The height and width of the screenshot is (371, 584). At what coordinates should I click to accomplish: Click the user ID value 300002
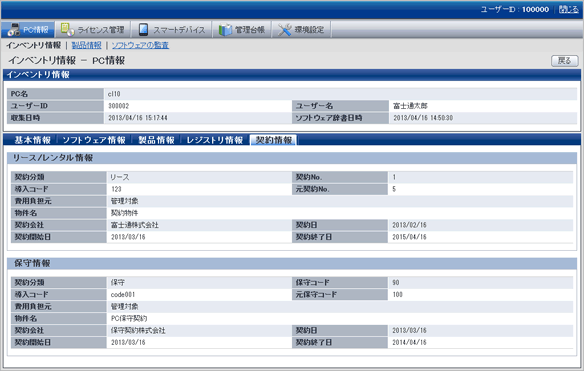[x=118, y=106]
